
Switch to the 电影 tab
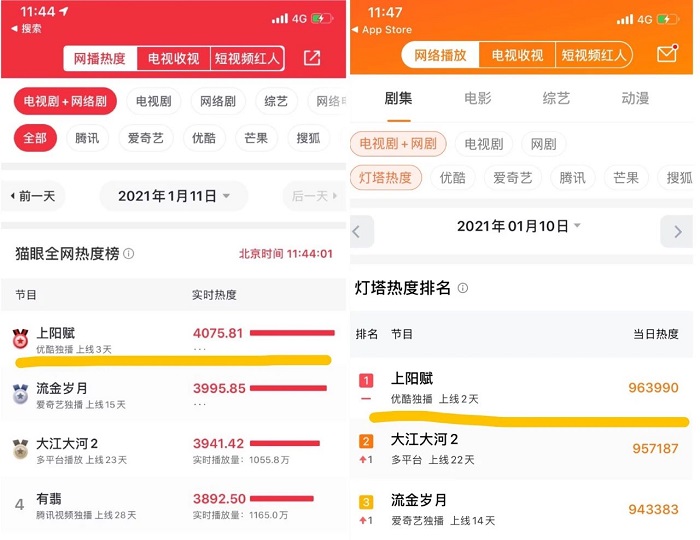(478, 98)
